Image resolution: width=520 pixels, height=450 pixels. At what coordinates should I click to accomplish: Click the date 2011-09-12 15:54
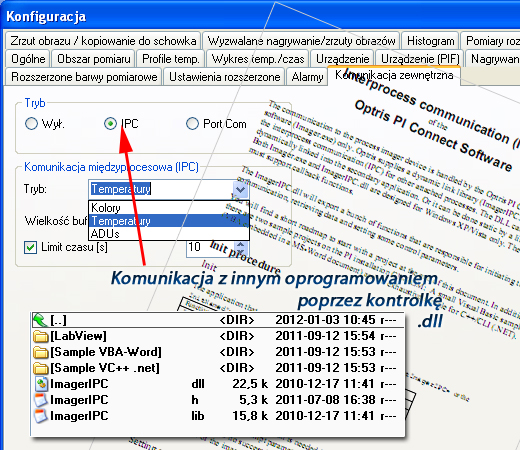click(325, 336)
